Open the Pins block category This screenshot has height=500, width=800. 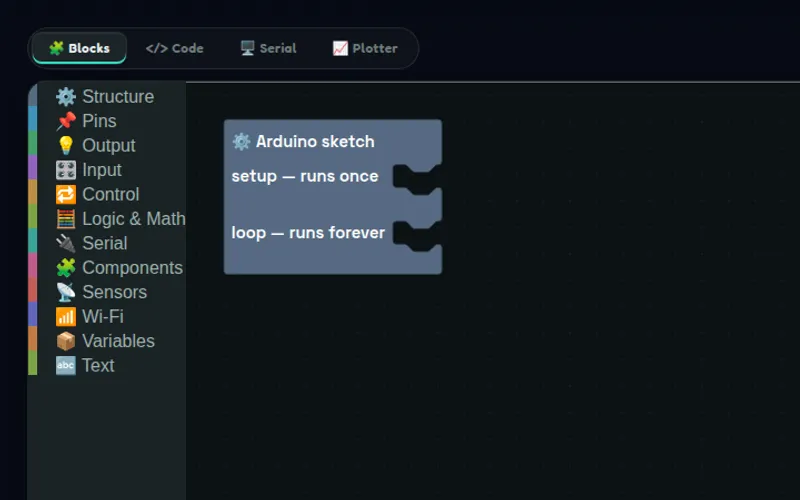click(107, 121)
